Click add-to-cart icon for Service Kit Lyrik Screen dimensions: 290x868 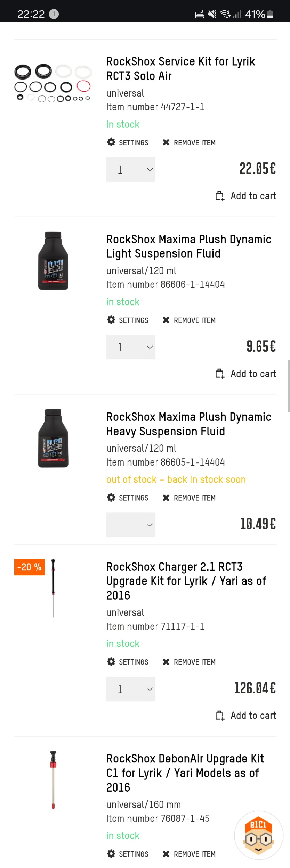coord(220,196)
